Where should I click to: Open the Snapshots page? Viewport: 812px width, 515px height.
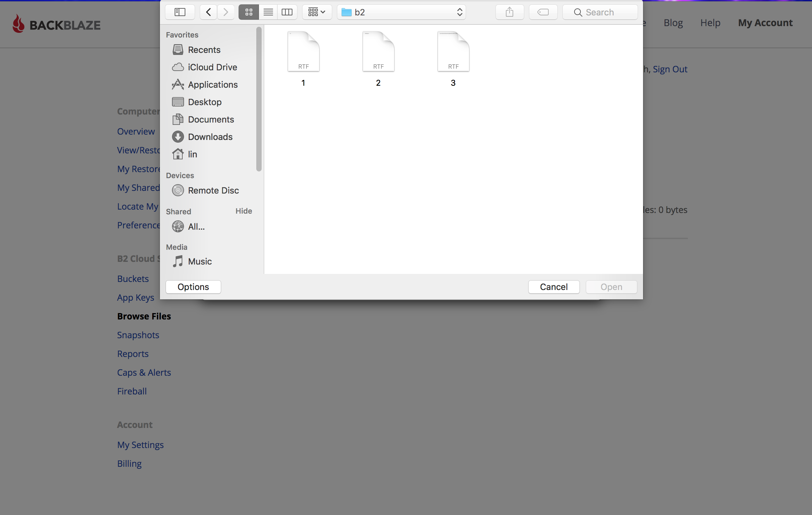point(138,335)
